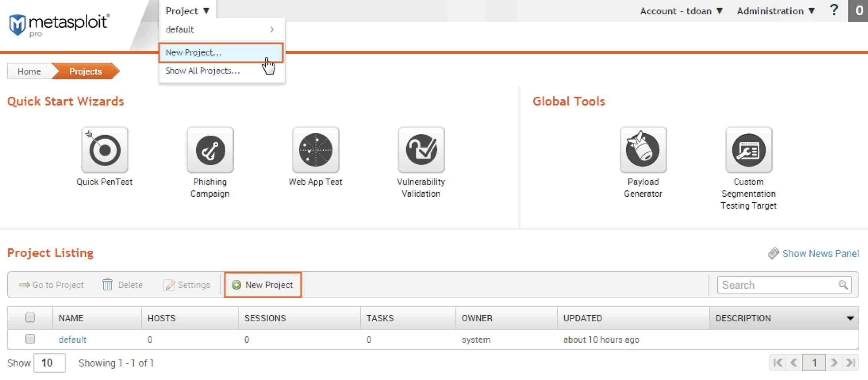
Task: Check the box for the default project
Action: pyautogui.click(x=30, y=339)
